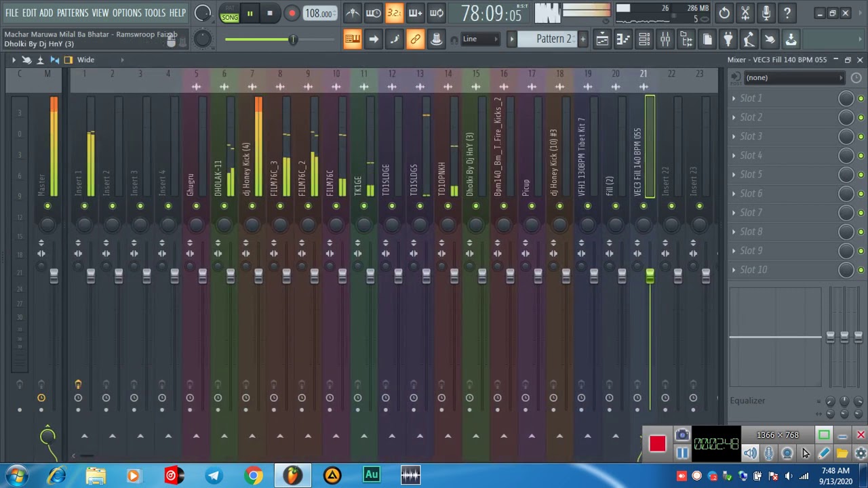
Task: Switch the PAT/SONG mode toggle
Action: point(230,14)
